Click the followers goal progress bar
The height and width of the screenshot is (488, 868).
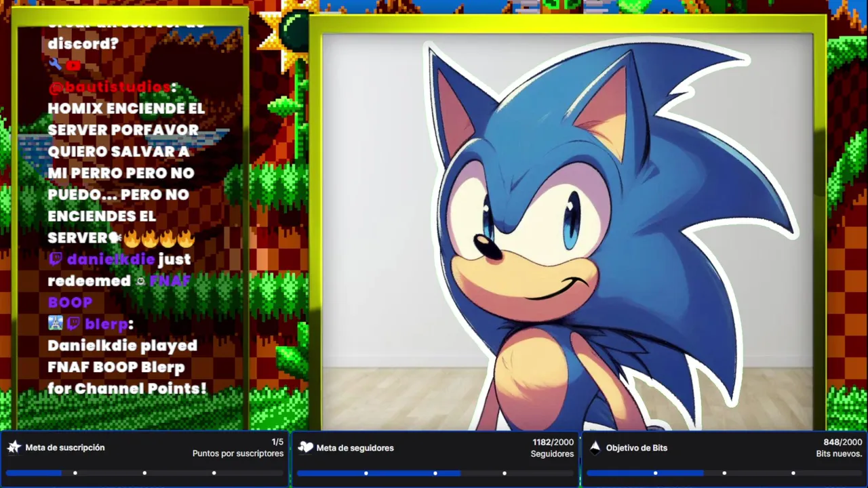(x=435, y=473)
